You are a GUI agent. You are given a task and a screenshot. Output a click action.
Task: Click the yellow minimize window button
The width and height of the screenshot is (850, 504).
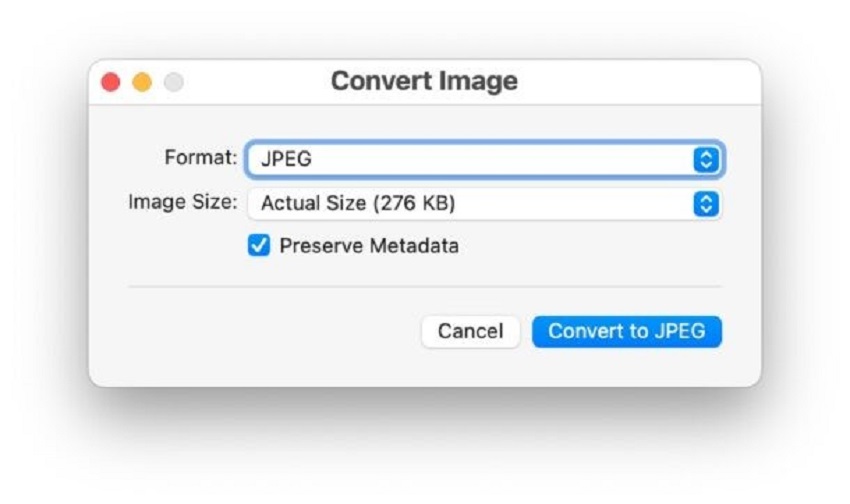[142, 82]
